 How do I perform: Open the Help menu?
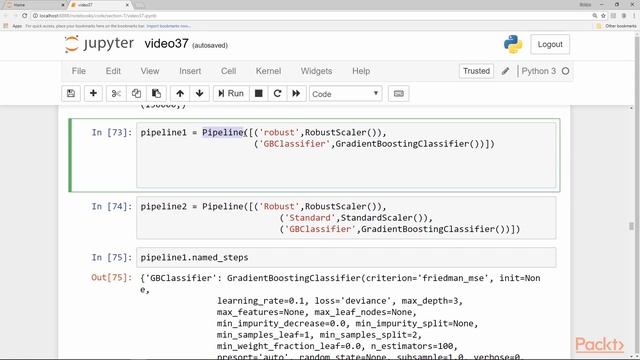361,71
